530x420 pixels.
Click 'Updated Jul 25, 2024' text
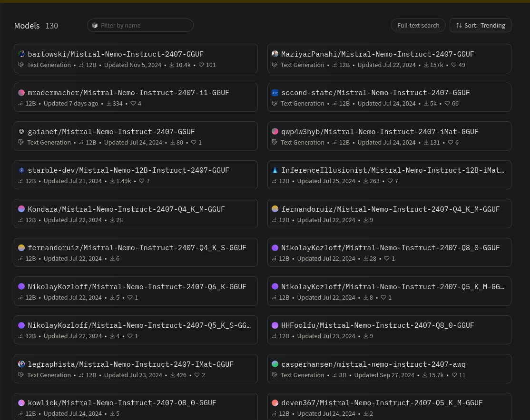(326, 181)
